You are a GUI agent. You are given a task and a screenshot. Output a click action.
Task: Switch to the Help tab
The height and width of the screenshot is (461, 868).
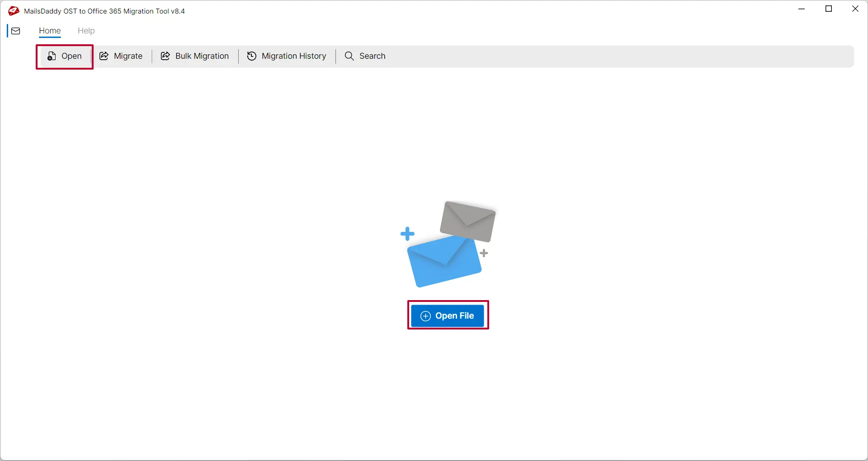pos(86,31)
